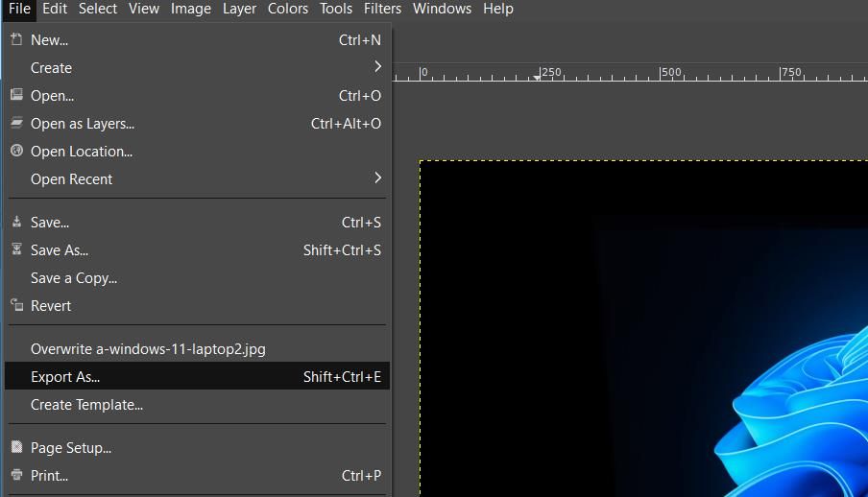This screenshot has height=497, width=868.
Task: Click the horizontal ruler at 500 mark
Action: [670, 73]
